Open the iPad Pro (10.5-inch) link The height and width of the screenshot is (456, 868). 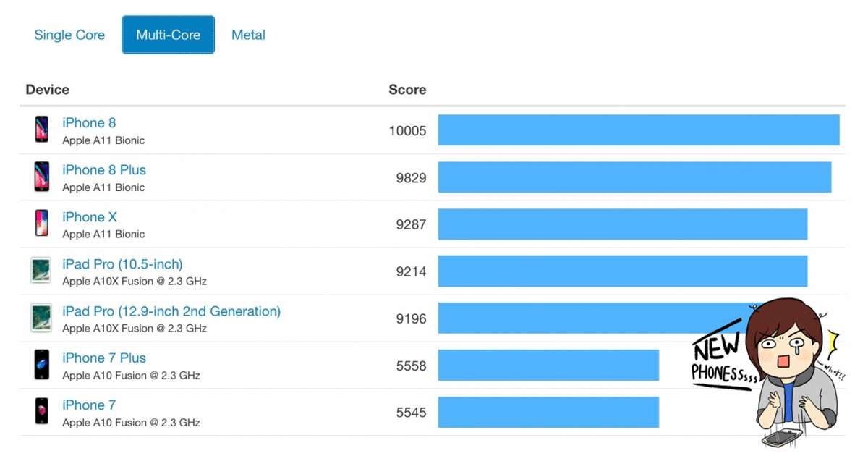[x=122, y=264]
